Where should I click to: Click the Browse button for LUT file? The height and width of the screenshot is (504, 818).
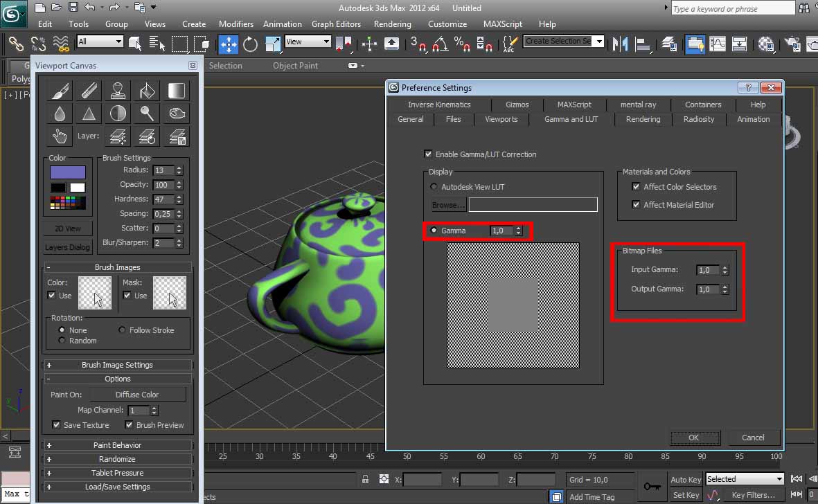click(x=448, y=205)
